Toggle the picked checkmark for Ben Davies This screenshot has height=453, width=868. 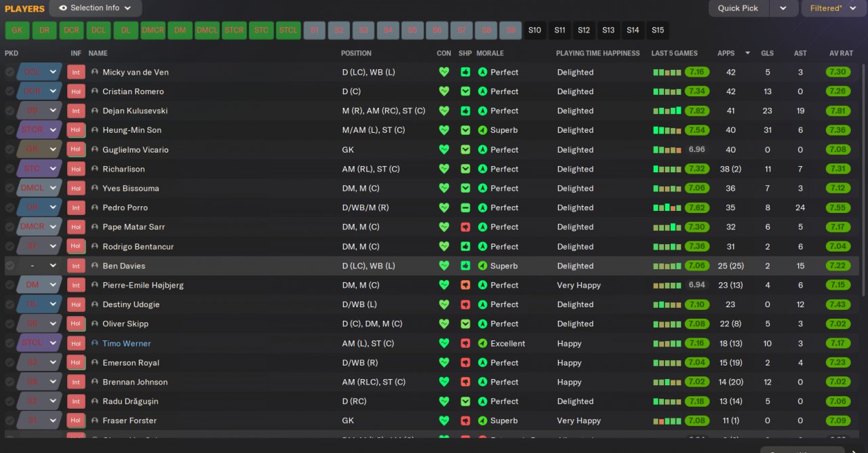[x=9, y=266]
